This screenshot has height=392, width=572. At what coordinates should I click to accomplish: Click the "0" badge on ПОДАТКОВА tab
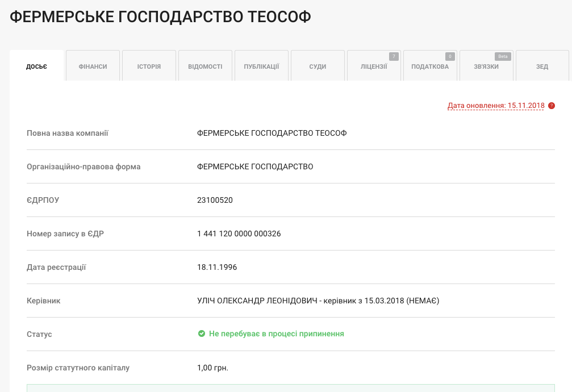pos(449,56)
